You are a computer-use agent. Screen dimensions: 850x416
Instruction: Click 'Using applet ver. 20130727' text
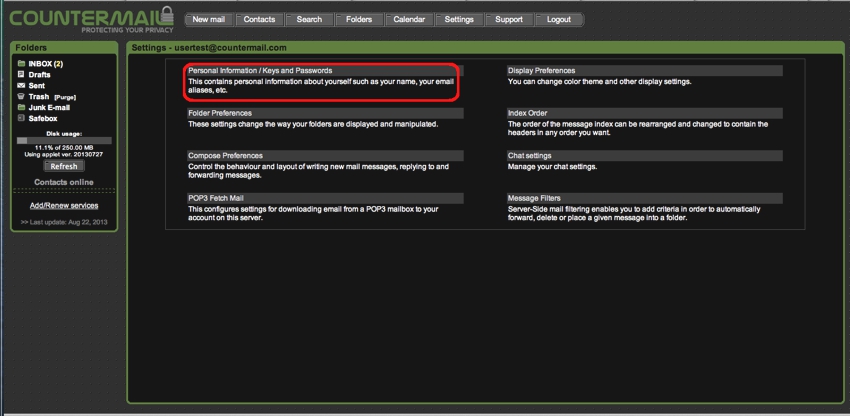pos(64,155)
